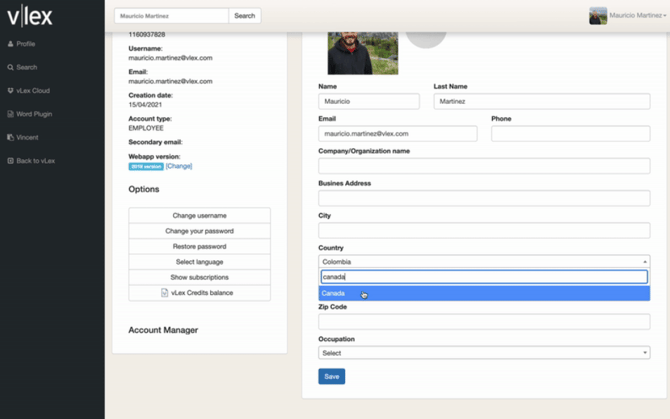This screenshot has height=419, width=670.
Task: Click the Busines Address field
Action: coord(484,198)
